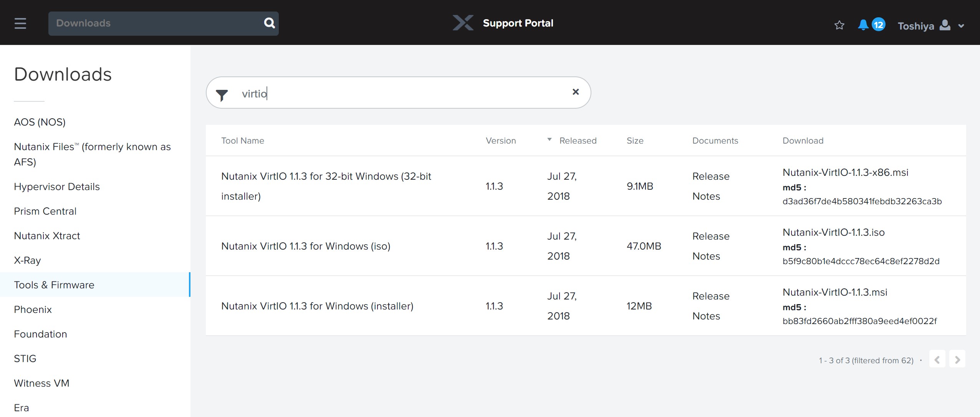Click md5 hash b5f9c80b1e4dccc78ec64c8ef2278d2d
The height and width of the screenshot is (417, 980).
pyautogui.click(x=861, y=261)
